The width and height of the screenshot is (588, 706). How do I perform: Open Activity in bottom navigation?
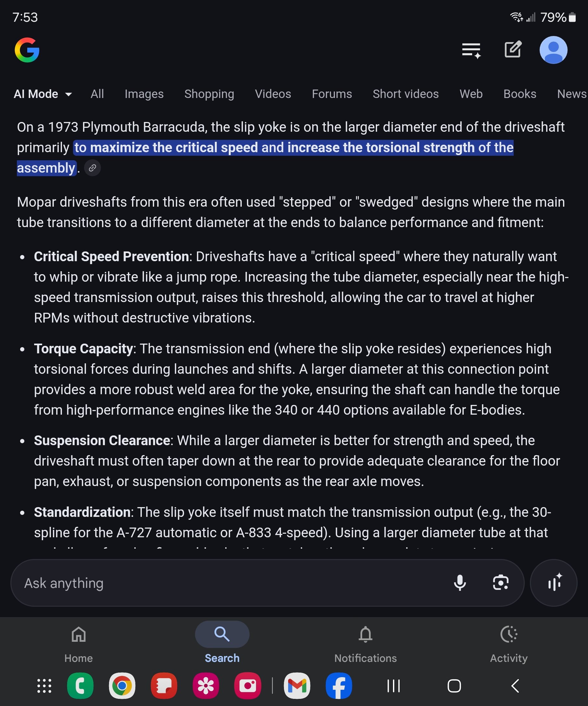pyautogui.click(x=508, y=641)
